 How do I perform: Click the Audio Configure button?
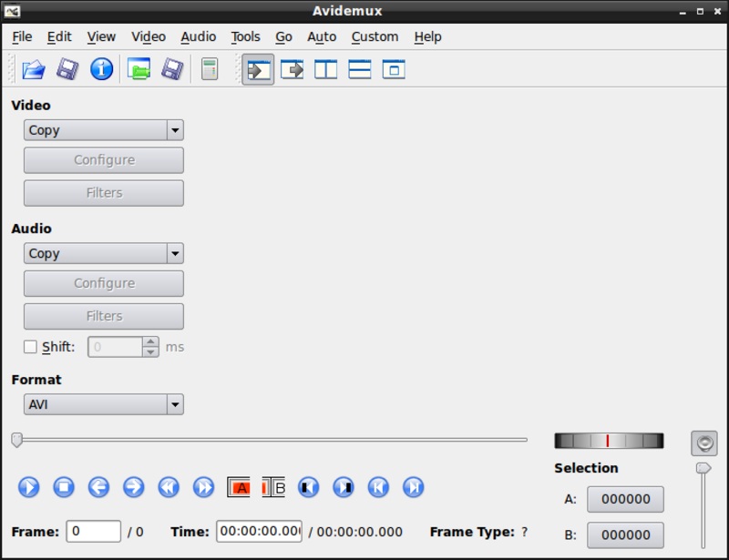[104, 283]
